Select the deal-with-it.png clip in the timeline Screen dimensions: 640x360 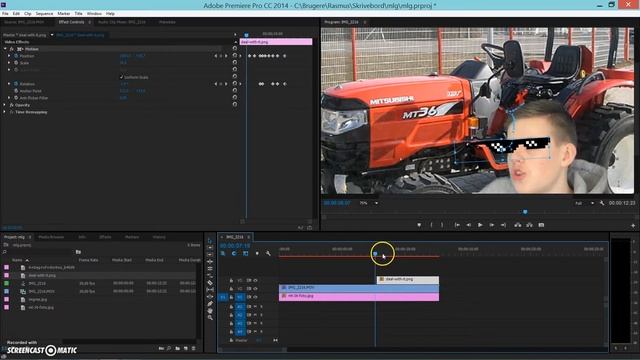[x=408, y=280]
